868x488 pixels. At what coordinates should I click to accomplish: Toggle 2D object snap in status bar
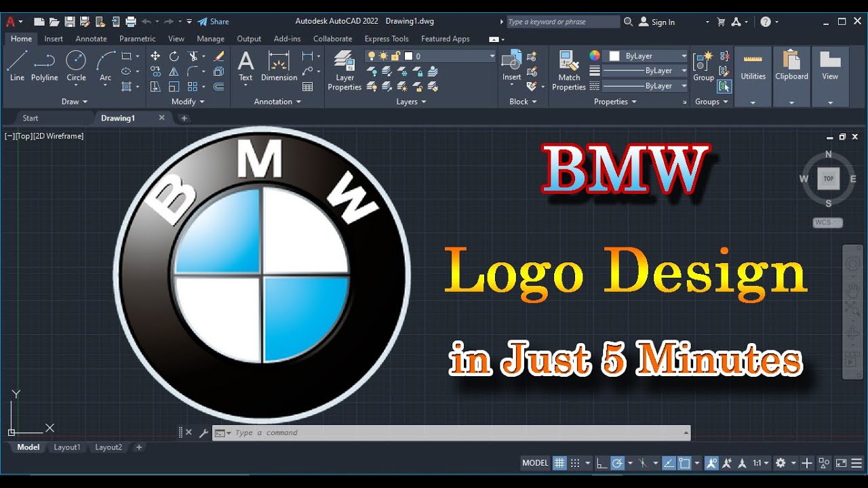click(685, 463)
